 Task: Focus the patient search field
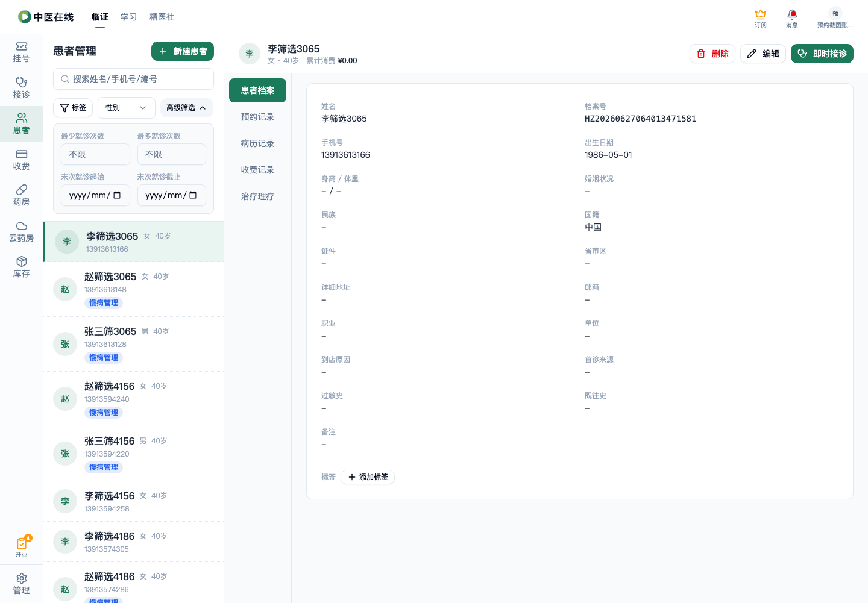pyautogui.click(x=134, y=79)
